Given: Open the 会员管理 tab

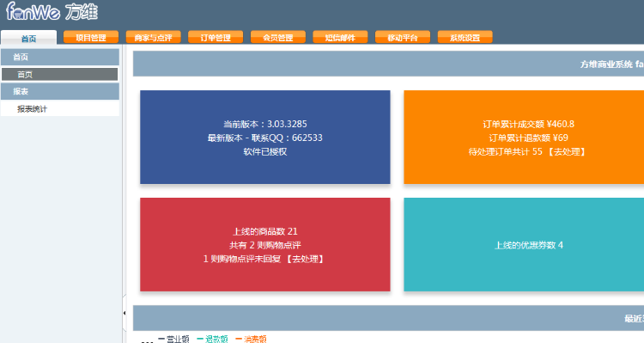Looking at the screenshot, I should pyautogui.click(x=278, y=38).
